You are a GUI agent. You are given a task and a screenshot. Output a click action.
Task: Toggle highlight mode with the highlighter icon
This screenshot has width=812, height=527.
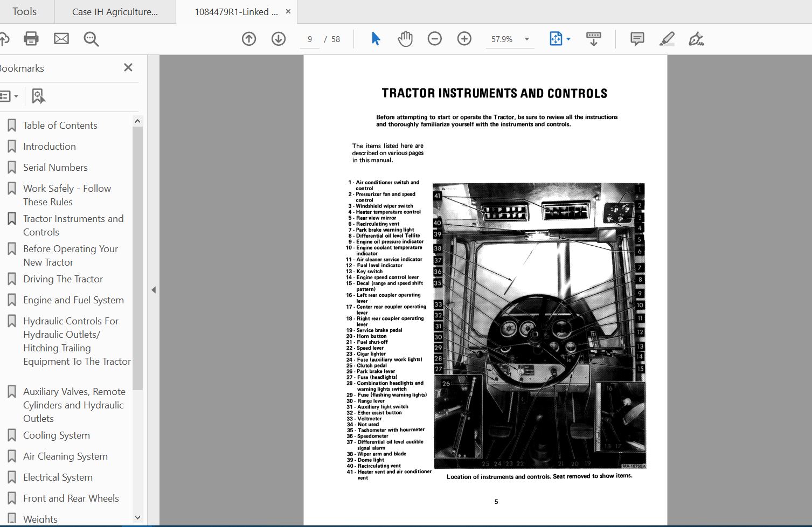[x=667, y=39]
